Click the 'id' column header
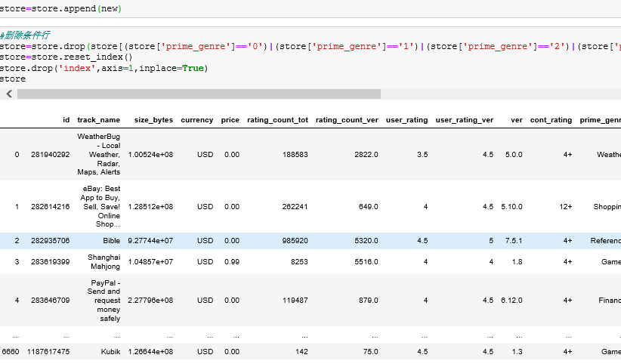This screenshot has height=364, width=621. tap(66, 120)
